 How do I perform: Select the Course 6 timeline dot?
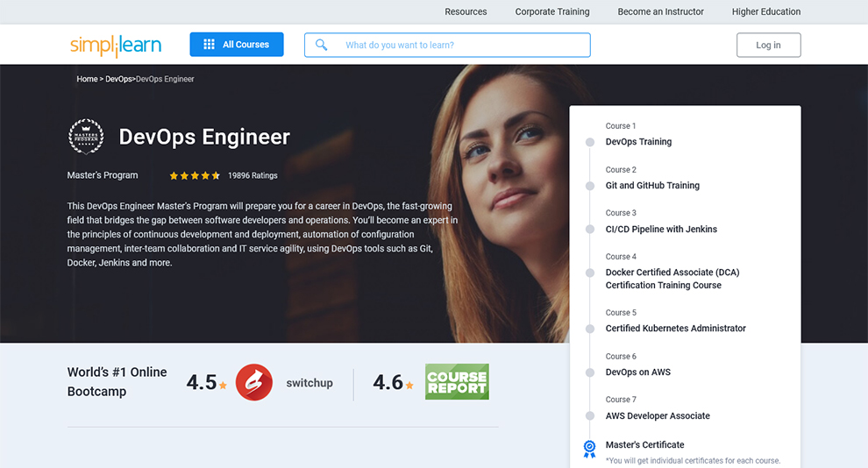tap(590, 372)
